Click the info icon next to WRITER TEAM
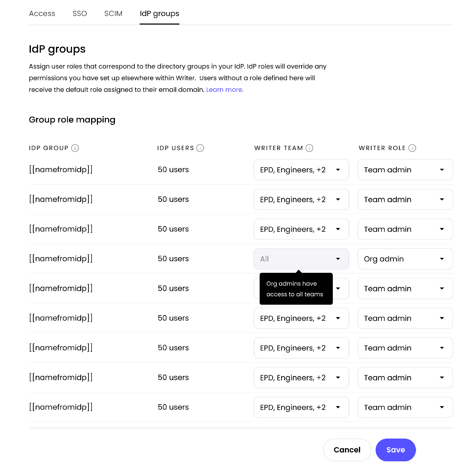The height and width of the screenshot is (476, 472). 309,148
